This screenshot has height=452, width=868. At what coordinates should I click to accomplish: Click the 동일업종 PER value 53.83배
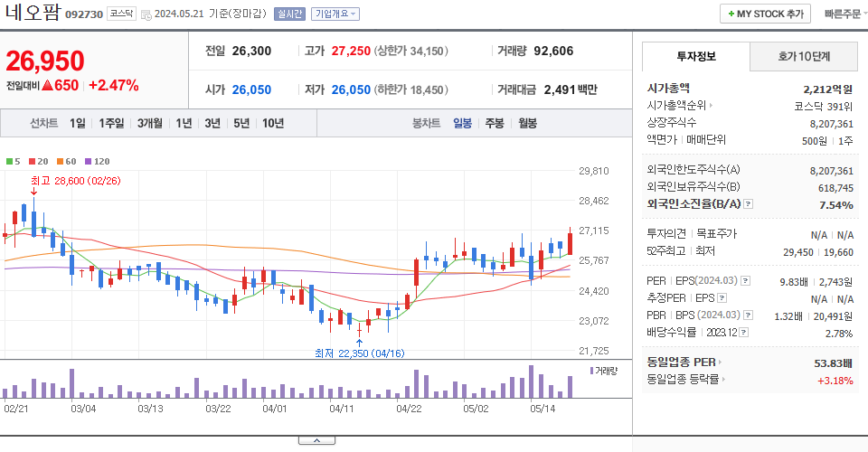coord(833,363)
